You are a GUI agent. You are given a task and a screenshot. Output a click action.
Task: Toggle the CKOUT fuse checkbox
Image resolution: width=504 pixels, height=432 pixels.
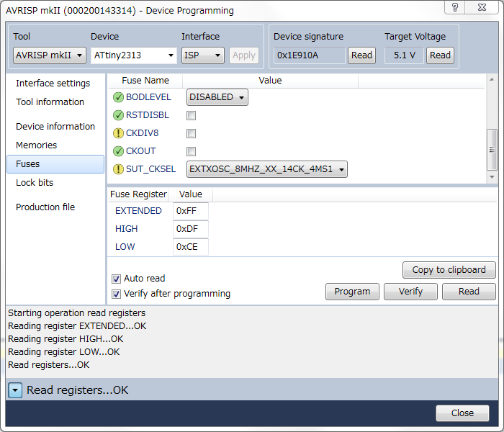192,151
